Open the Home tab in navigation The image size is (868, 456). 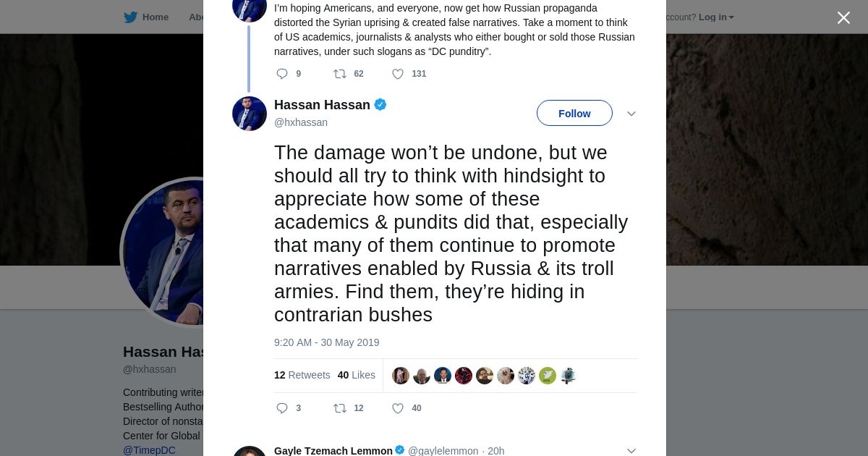click(x=155, y=17)
